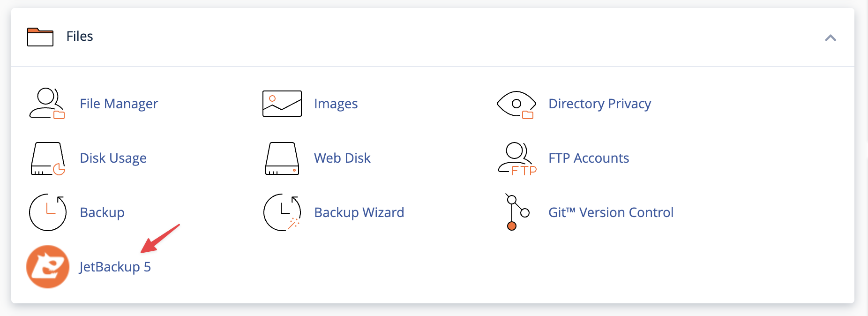
Task: View the Disk Usage link
Action: pos(113,158)
